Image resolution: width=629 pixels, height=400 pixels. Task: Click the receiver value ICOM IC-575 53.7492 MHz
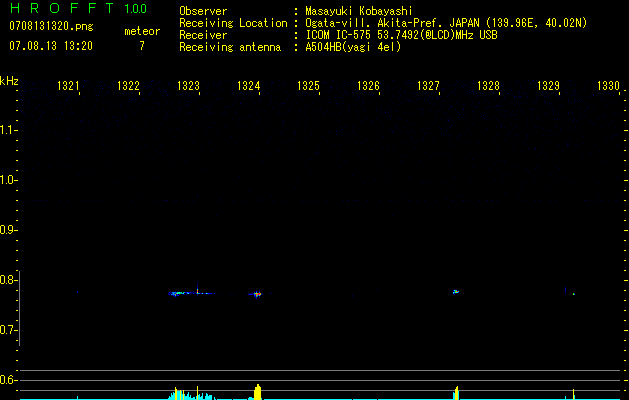point(401,35)
